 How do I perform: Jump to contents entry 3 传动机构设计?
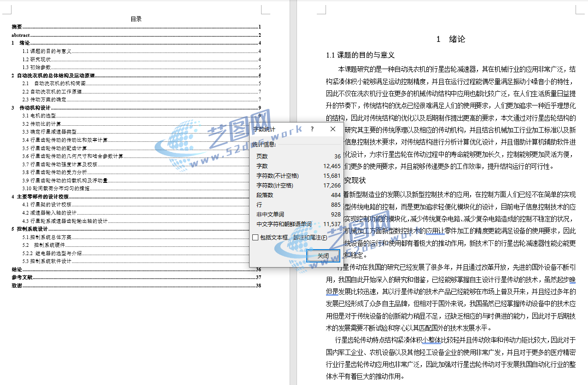pos(136,108)
